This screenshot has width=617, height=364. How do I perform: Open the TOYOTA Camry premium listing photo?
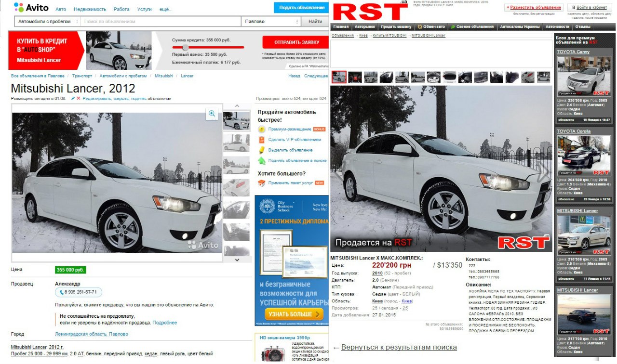tap(584, 76)
